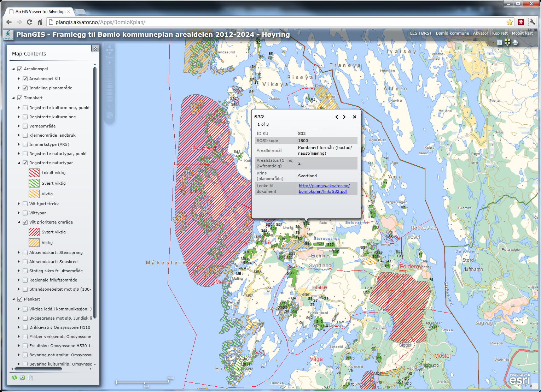The image size is (541, 392).
Task: Enable the Verneområde layer checkbox
Action: pyautogui.click(x=25, y=126)
